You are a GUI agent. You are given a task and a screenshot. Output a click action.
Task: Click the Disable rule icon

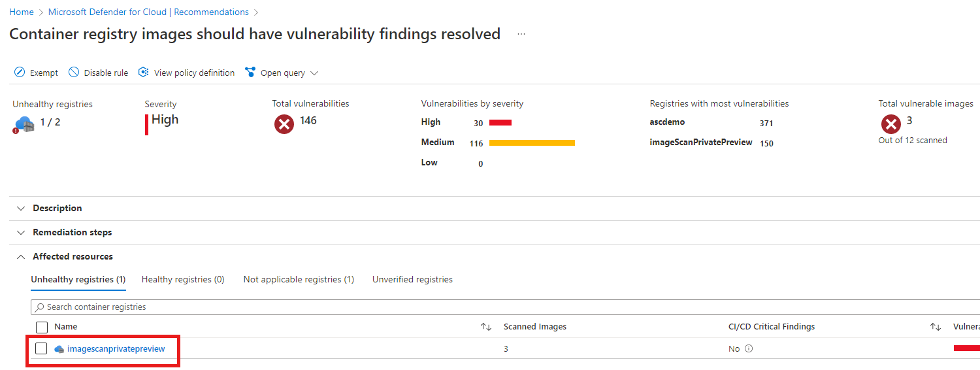click(74, 73)
